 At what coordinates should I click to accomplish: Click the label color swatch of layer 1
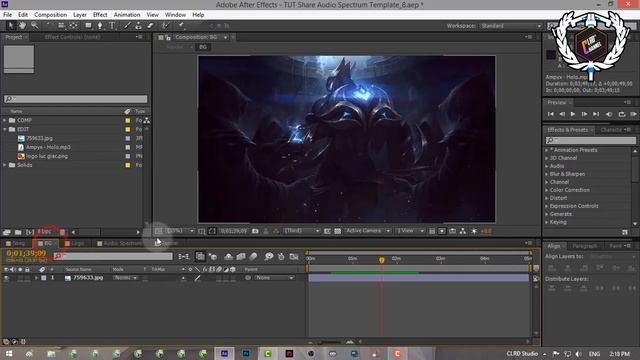coord(44,278)
